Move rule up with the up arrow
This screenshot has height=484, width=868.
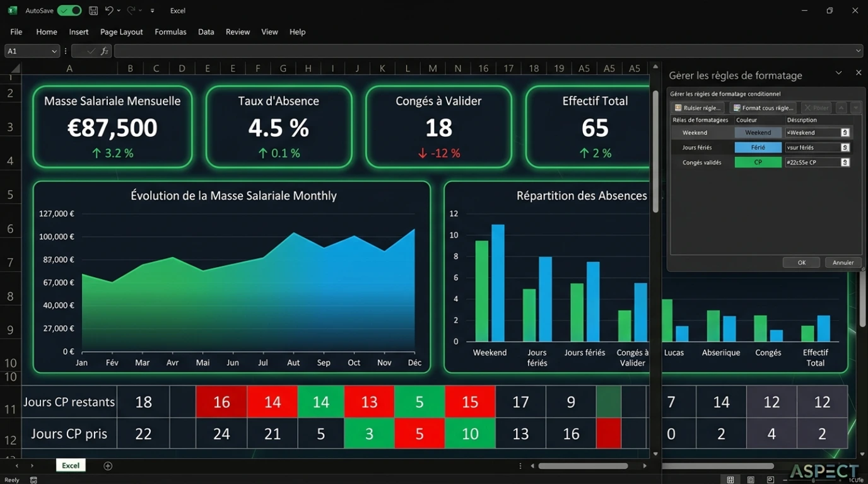[842, 108]
